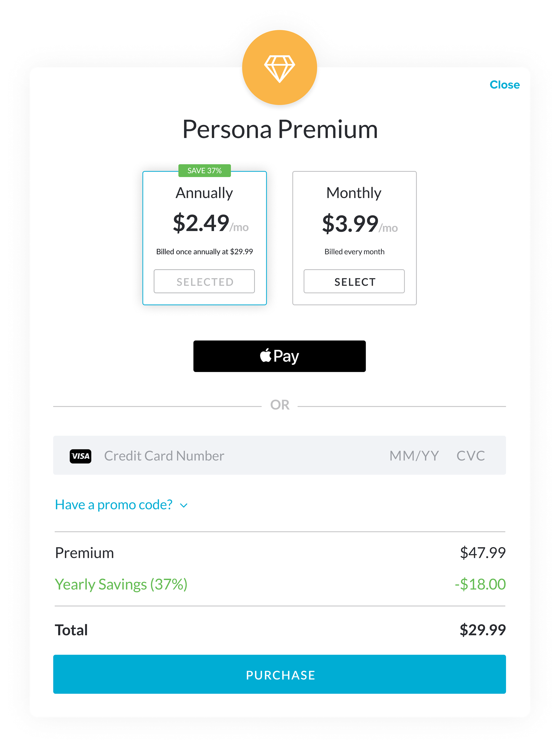This screenshot has height=747, width=560.
Task: Click the $29.99 total amount
Action: pyautogui.click(x=483, y=630)
